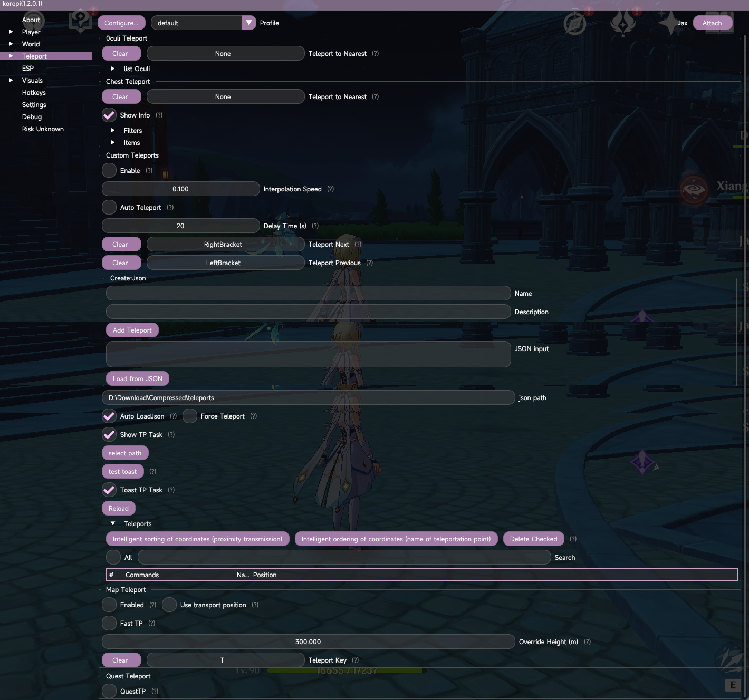749x700 pixels.
Task: Click the help icon beside Chest Teleport to Nearest
Action: pyautogui.click(x=376, y=97)
